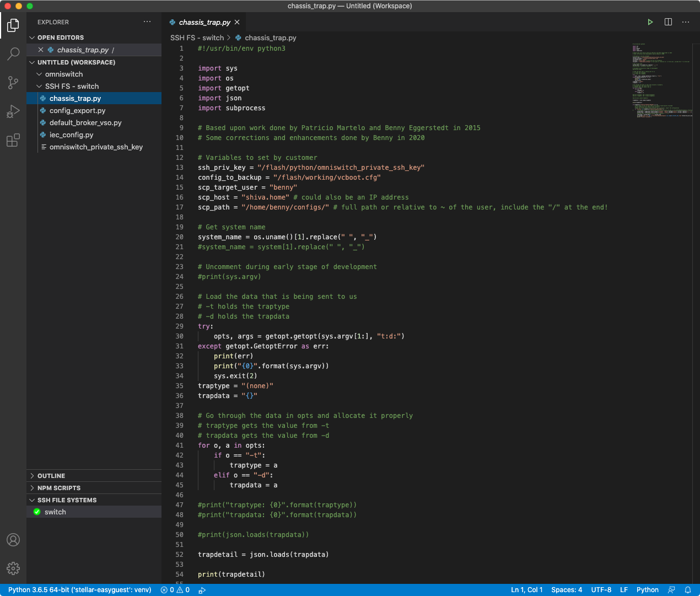Change the UTF-8 file encoding
This screenshot has height=596, width=700.
coord(601,590)
